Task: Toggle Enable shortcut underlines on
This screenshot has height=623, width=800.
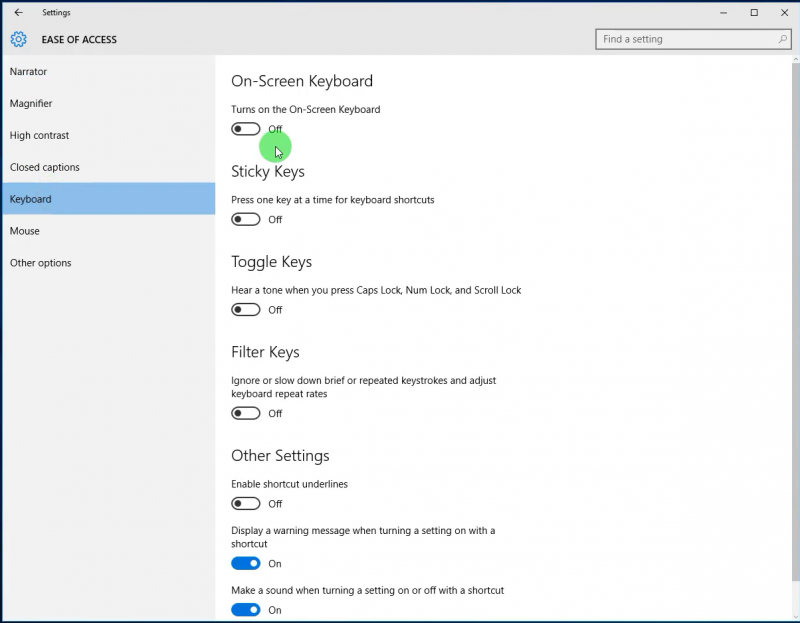Action: pos(246,504)
